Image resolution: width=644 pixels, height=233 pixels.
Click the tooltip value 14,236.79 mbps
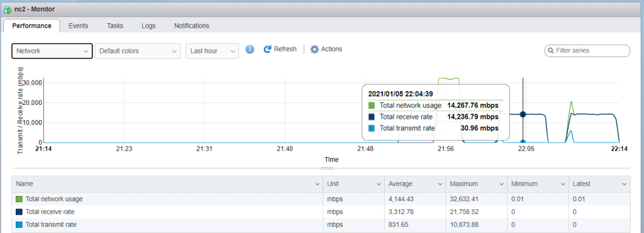click(473, 117)
